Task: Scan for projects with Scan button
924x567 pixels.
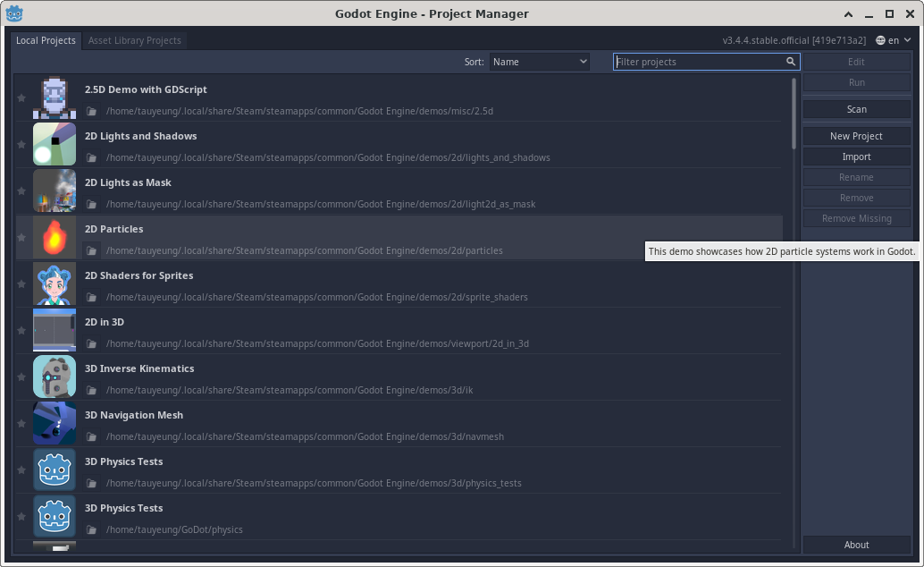Action: click(x=856, y=109)
